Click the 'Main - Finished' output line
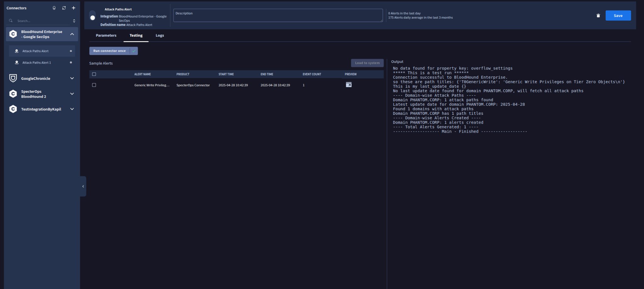Screen dimensions: 644x289 click(x=460, y=131)
